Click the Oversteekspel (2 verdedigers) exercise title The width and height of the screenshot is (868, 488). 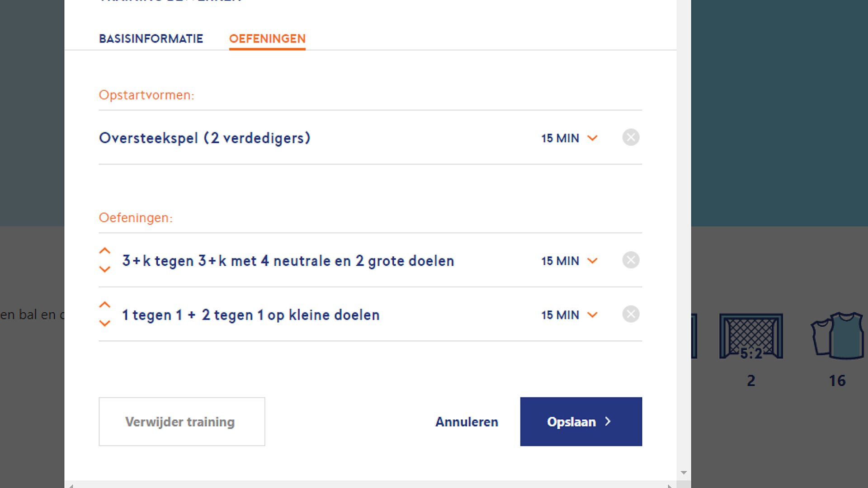point(204,138)
